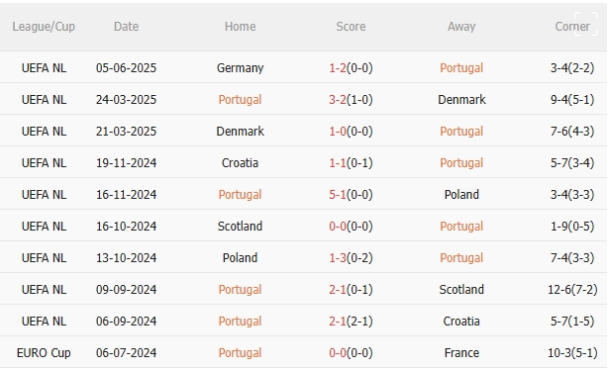Open the 12-6(7-2) corner stat
This screenshot has height=377, width=610.
572,289
